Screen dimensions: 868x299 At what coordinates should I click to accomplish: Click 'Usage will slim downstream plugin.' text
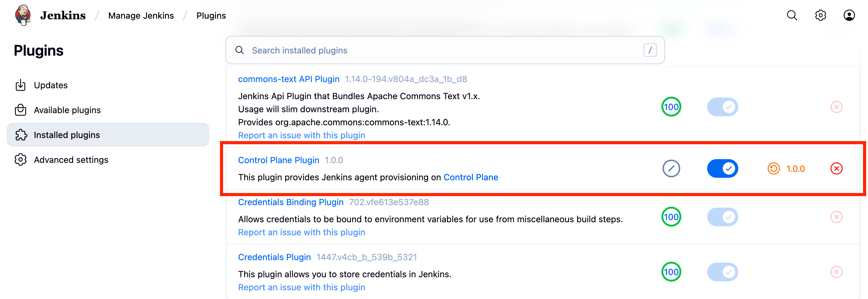coord(309,109)
